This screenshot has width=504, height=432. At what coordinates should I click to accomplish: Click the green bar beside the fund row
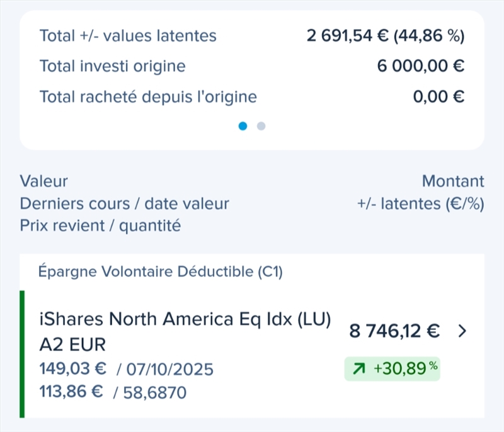[23, 354]
